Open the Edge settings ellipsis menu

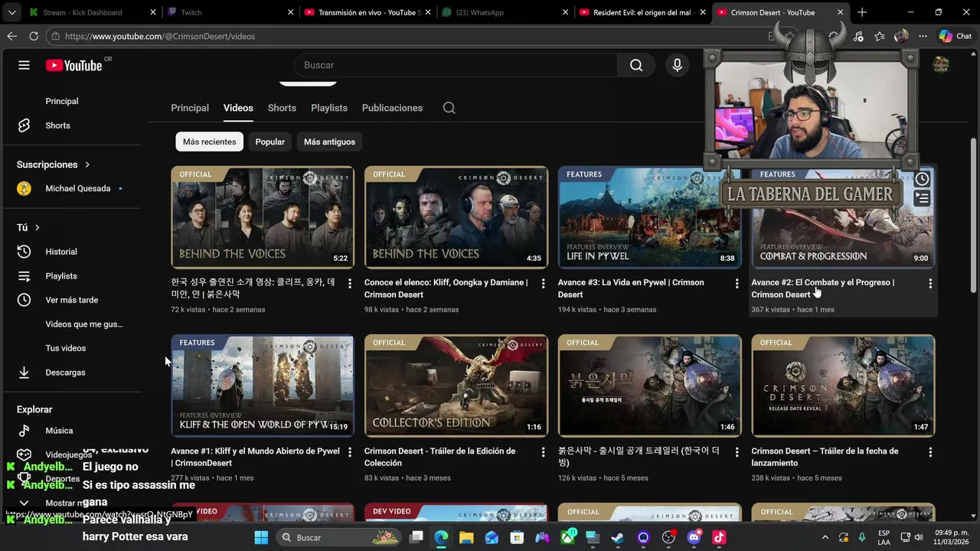pos(923,36)
